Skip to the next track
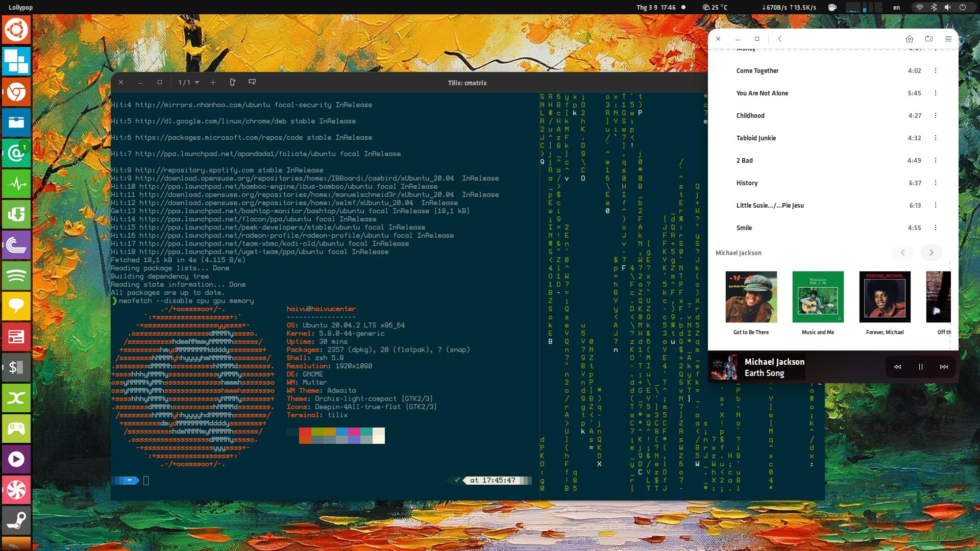 point(944,367)
